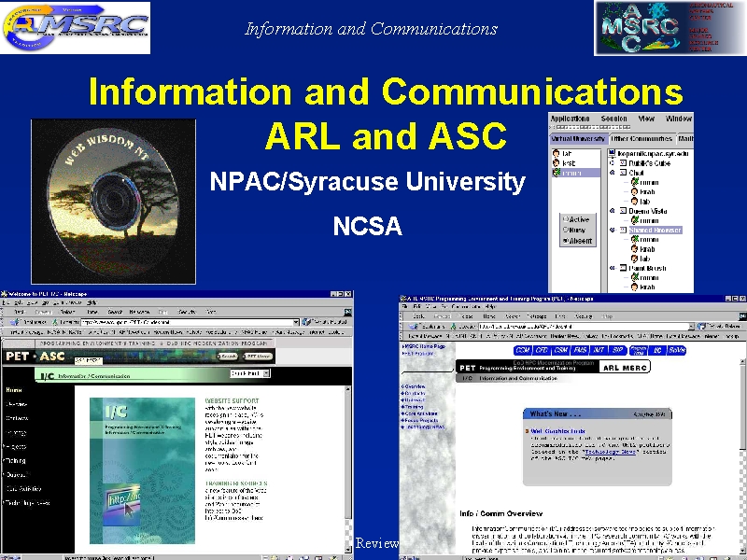Screen dimensions: 747x560
Task: Select the Active status radio button
Action: coord(566,219)
